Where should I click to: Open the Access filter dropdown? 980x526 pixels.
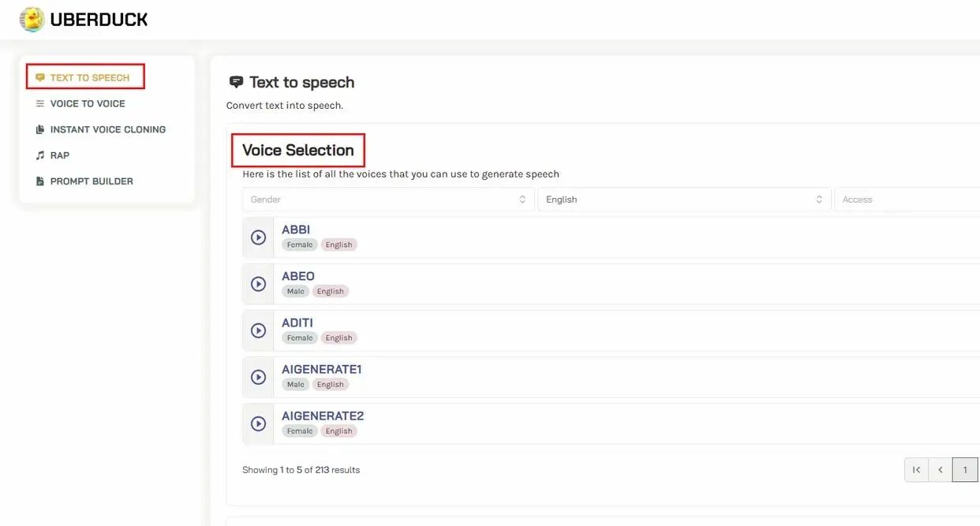point(907,200)
